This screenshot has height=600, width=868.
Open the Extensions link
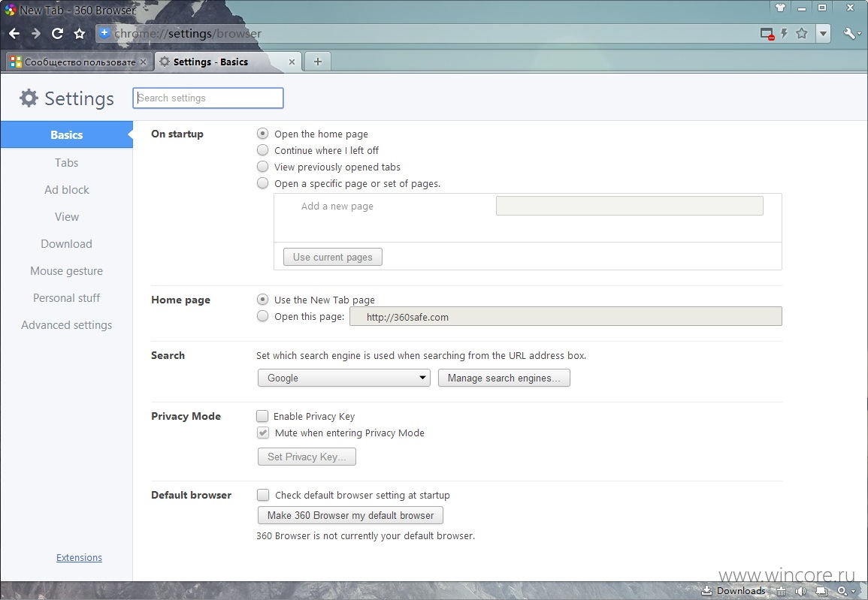[79, 557]
